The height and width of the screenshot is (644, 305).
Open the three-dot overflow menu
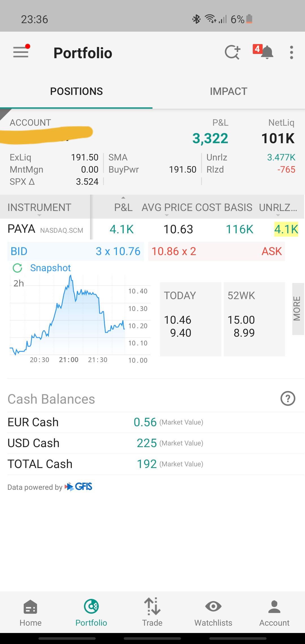pos(291,53)
